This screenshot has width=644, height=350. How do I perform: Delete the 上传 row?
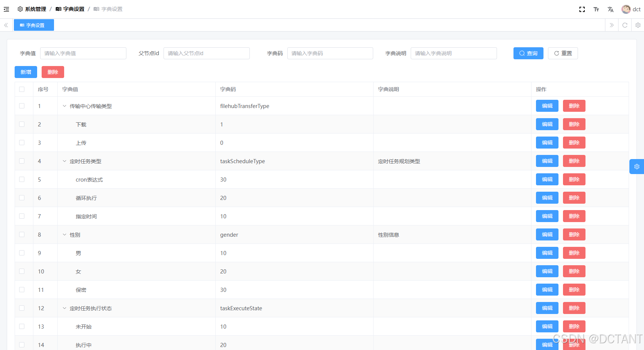click(574, 143)
